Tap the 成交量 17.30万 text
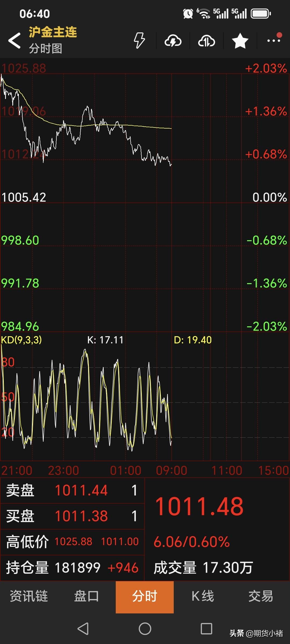This screenshot has width=290, height=644. pyautogui.click(x=203, y=568)
